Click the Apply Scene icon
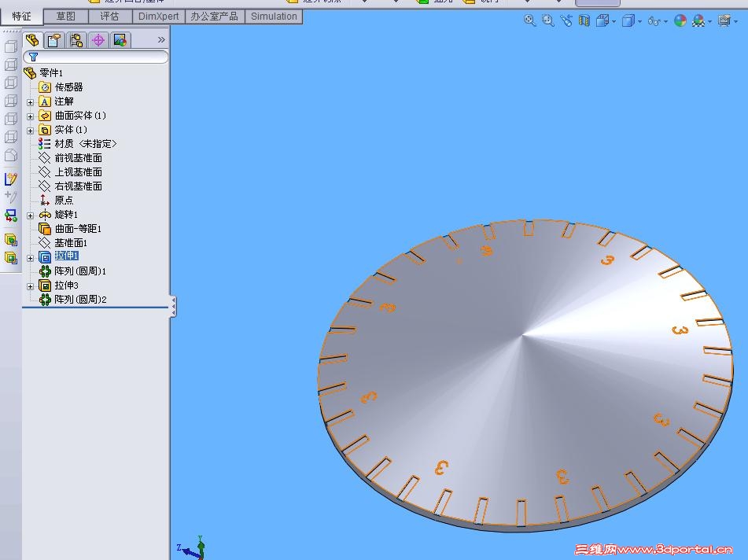The height and width of the screenshot is (560, 748). (x=698, y=20)
